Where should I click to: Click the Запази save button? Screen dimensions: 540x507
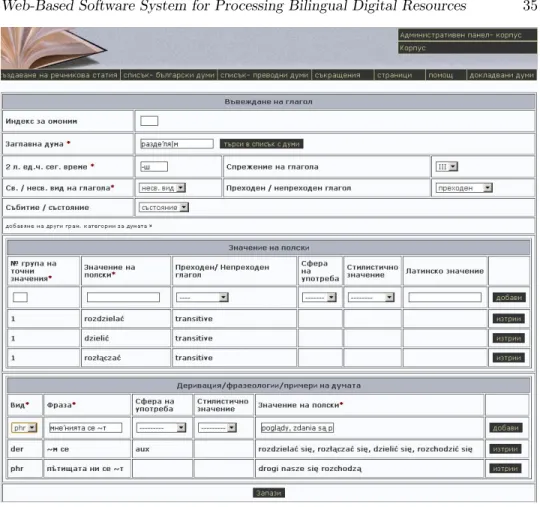(x=269, y=493)
